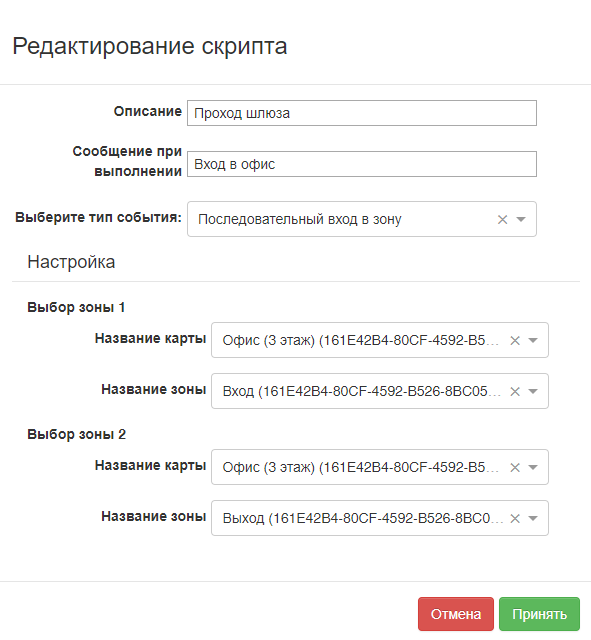Expand zone 2 map name dropdown arrow

(x=533, y=467)
